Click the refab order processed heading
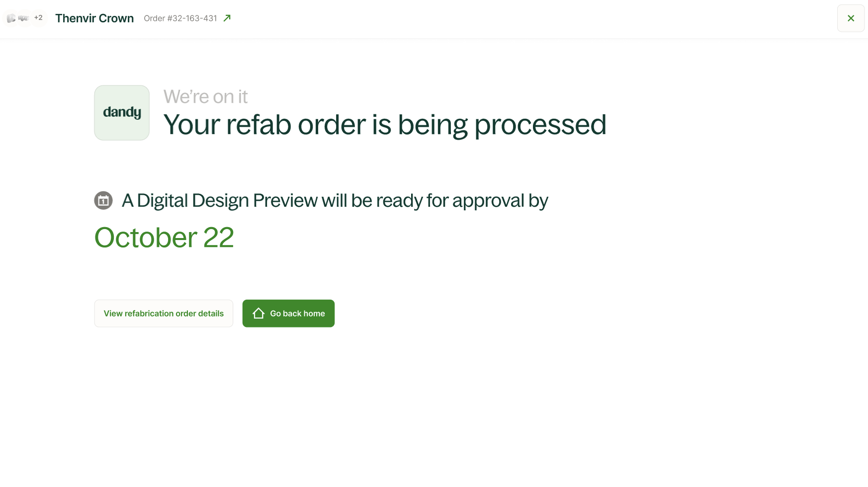 click(385, 125)
